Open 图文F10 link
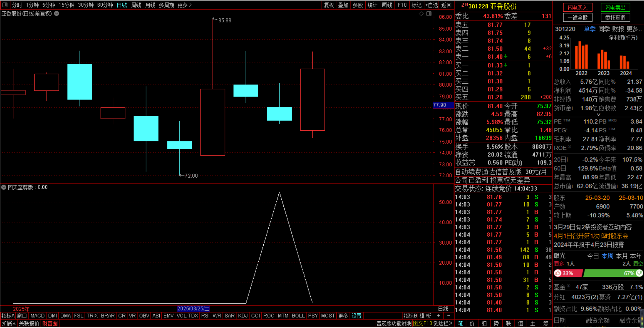This screenshot has height=328, width=644. (423, 323)
